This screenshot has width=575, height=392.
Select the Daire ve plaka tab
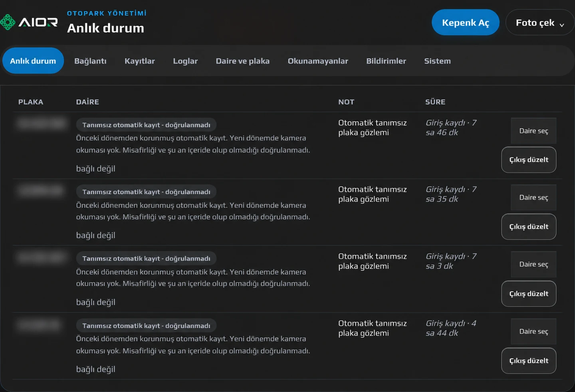click(243, 61)
